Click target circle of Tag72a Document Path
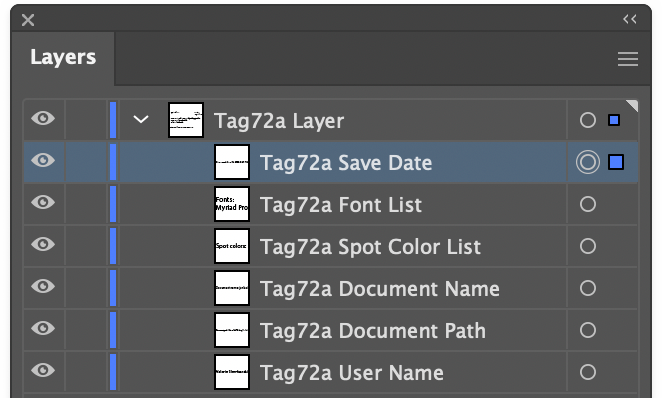This screenshot has height=398, width=662. 588,330
